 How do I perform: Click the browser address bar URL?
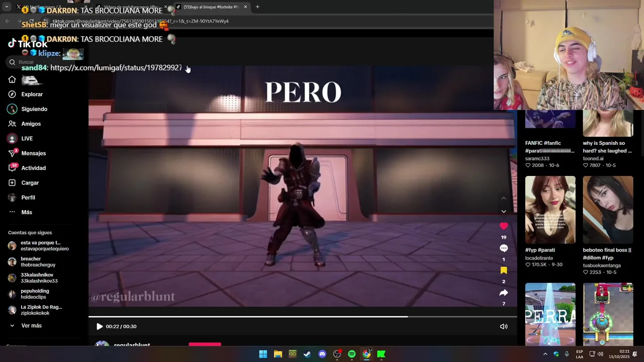[x=141, y=21]
